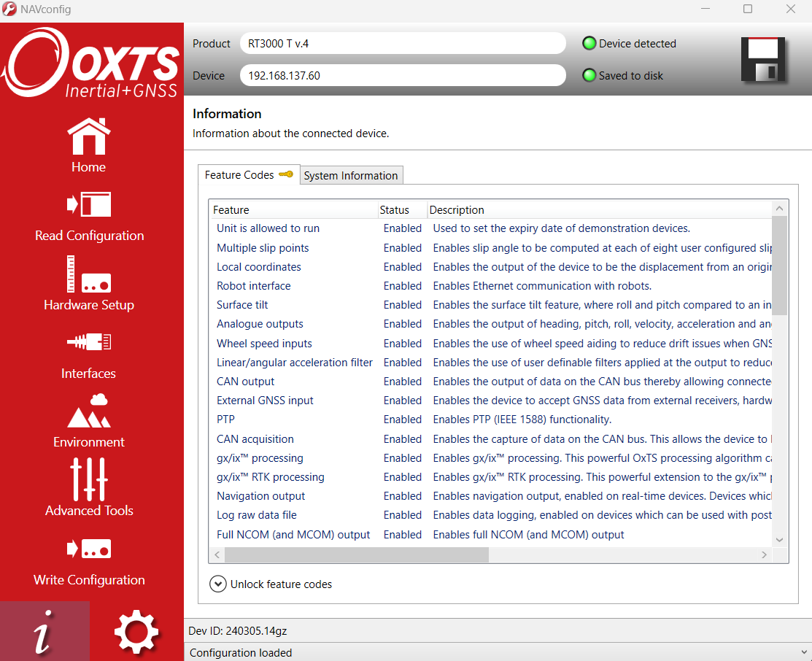
Task: Click the Product name field
Action: click(x=403, y=44)
